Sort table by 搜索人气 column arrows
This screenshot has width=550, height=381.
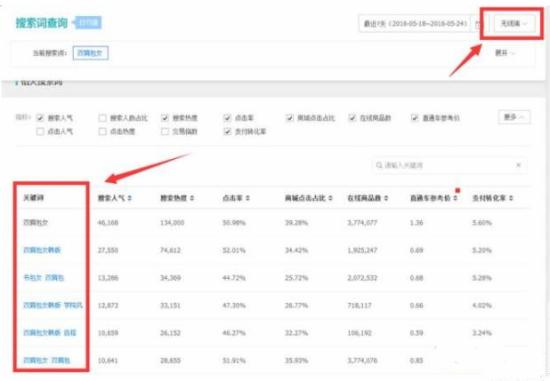(129, 198)
